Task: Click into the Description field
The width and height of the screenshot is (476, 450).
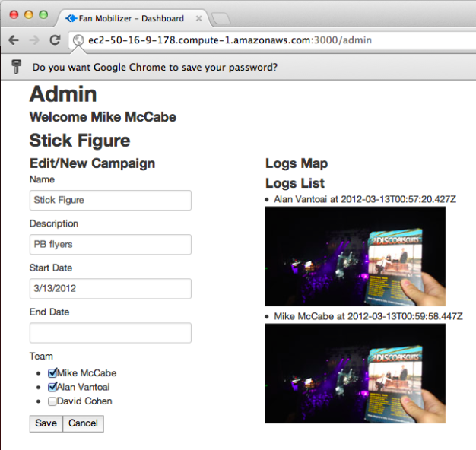Action: [110, 244]
